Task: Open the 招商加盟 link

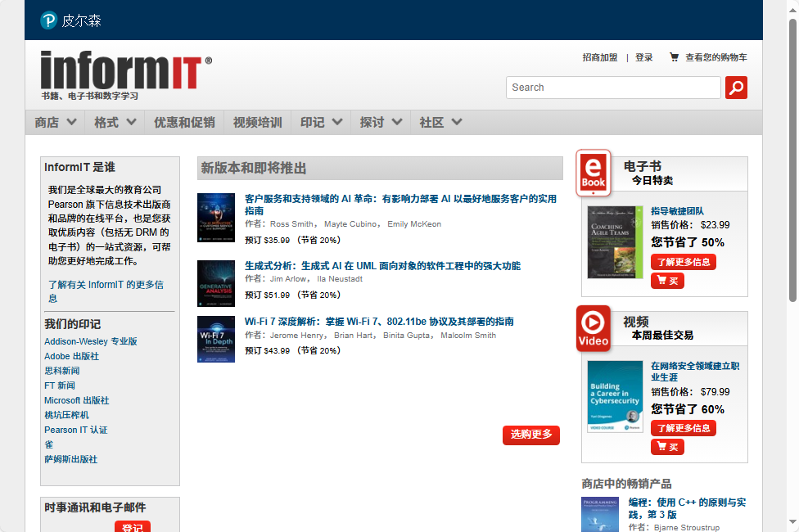Action: (600, 57)
